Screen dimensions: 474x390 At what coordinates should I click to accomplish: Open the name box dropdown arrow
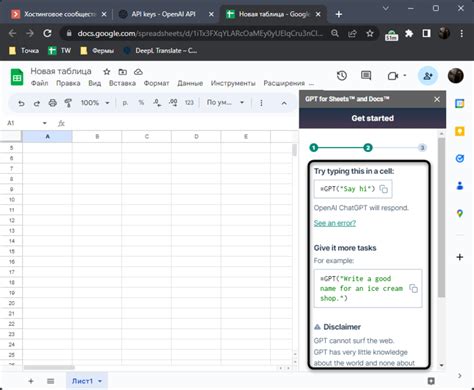pyautogui.click(x=45, y=123)
